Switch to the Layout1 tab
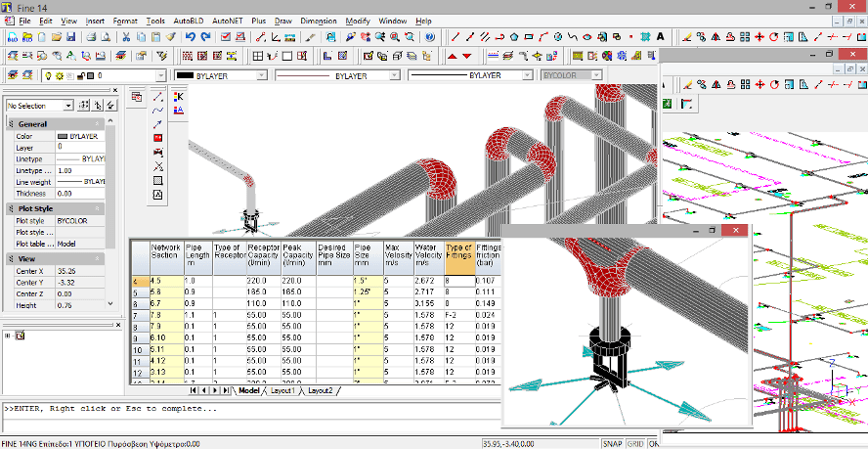868x449 pixels. 282,390
